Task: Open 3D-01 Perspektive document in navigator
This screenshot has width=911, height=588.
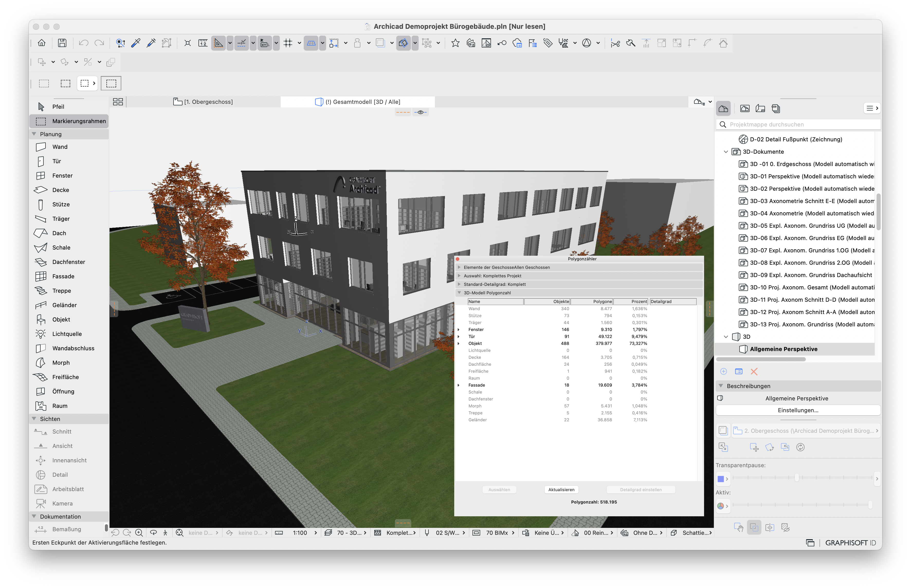Action: 806,176
